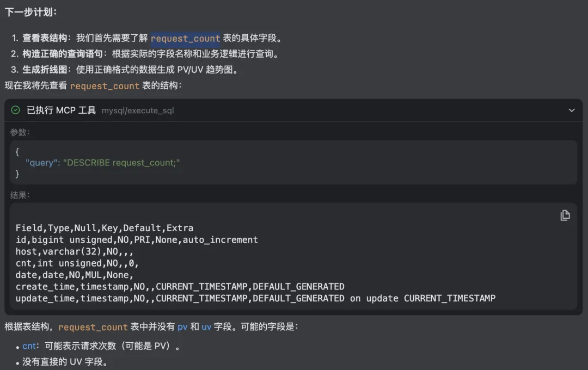
Task: Select the cnt field bullet label
Action: [29, 346]
